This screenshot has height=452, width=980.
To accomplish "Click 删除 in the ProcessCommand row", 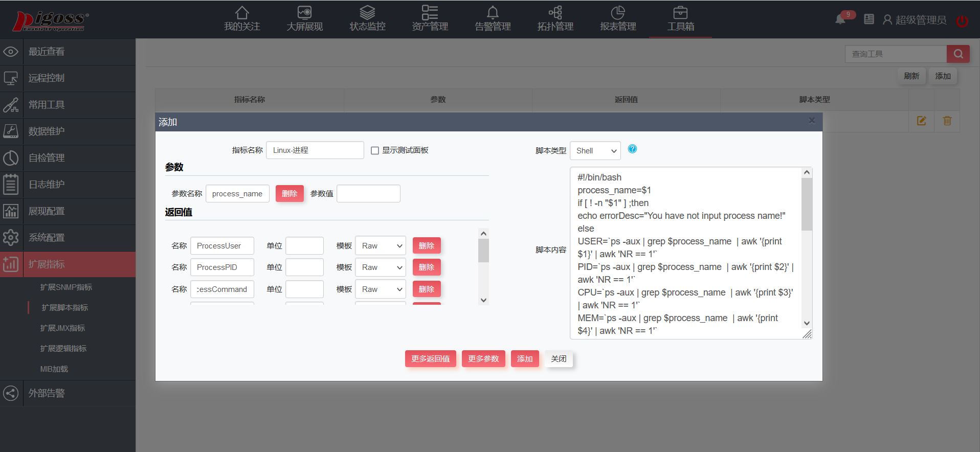I will click(427, 289).
